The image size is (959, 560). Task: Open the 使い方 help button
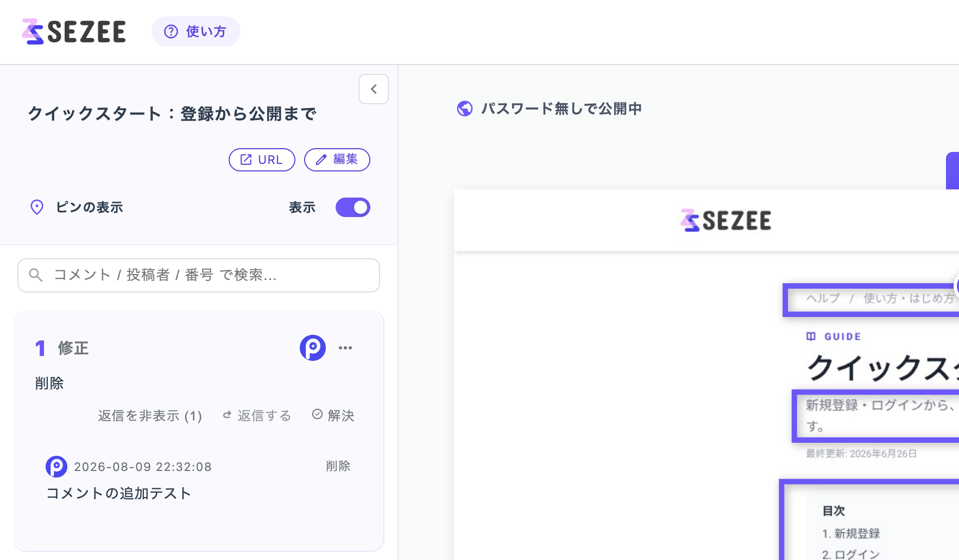[195, 31]
